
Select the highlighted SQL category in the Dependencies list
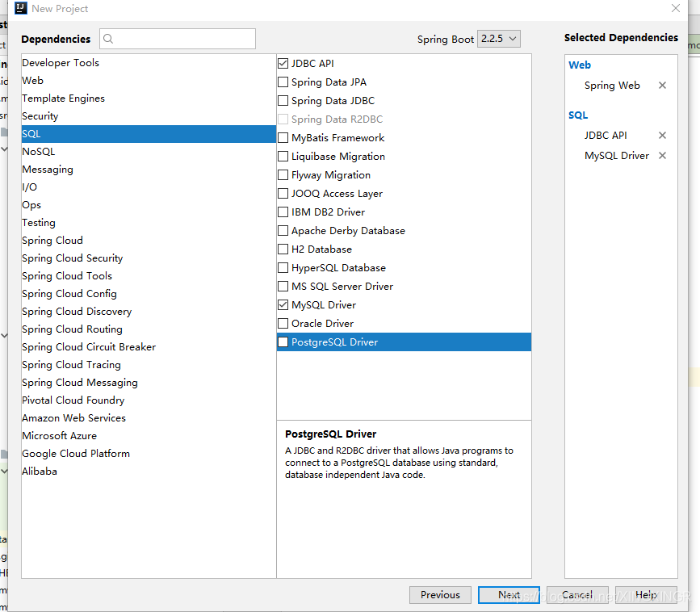(149, 134)
